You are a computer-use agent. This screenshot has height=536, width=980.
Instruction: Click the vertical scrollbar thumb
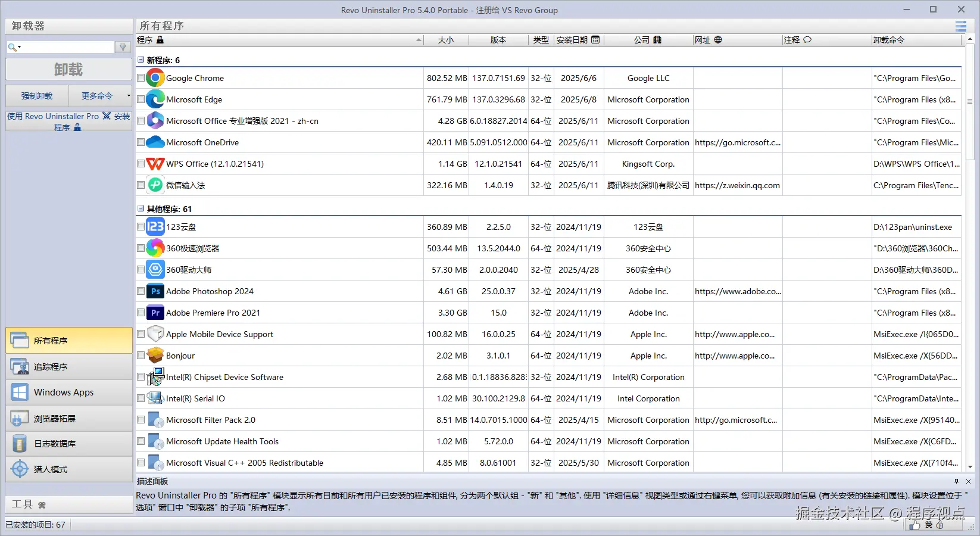click(970, 101)
